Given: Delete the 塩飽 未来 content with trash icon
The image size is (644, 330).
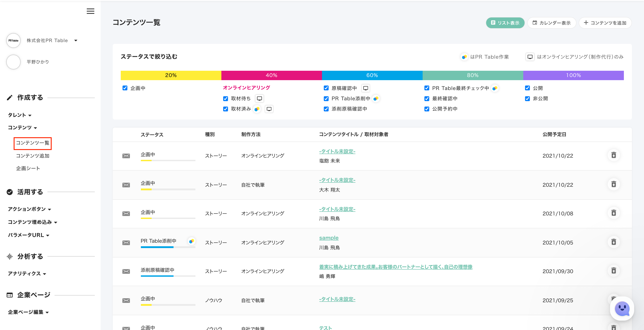Looking at the screenshot, I should coord(614,155).
